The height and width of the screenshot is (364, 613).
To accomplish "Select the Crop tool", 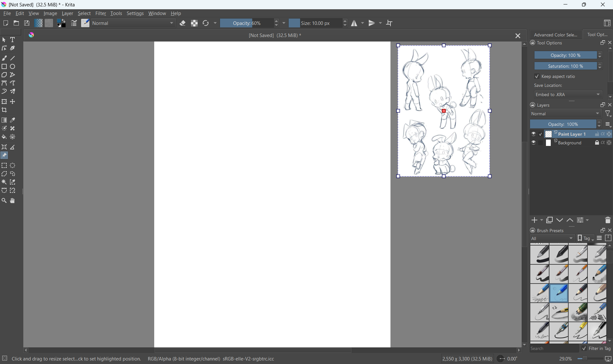I will (x=4, y=110).
